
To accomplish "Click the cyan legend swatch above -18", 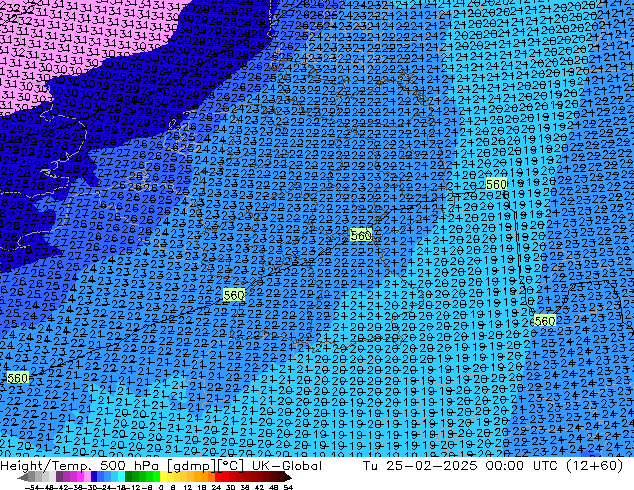I will coord(121,477).
